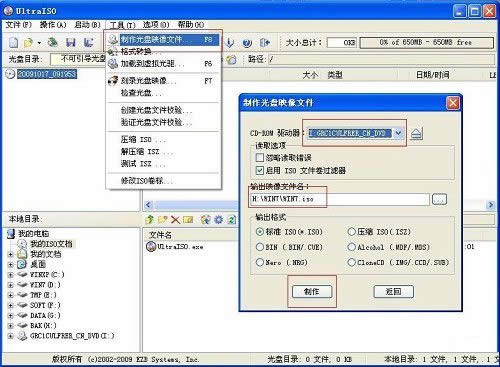Expand the TMP (E:) drive node

pos(10,295)
